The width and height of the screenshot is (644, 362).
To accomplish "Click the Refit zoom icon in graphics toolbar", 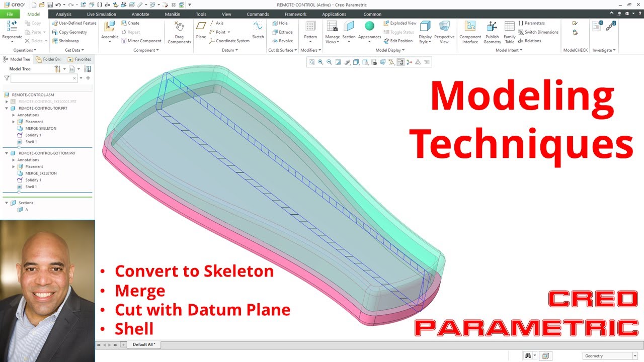I will [x=312, y=62].
